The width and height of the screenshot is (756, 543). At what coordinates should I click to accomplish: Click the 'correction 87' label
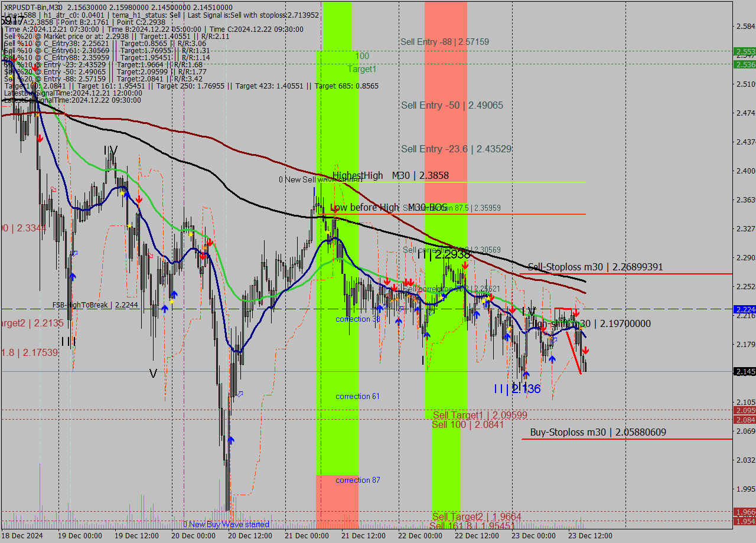(358, 480)
